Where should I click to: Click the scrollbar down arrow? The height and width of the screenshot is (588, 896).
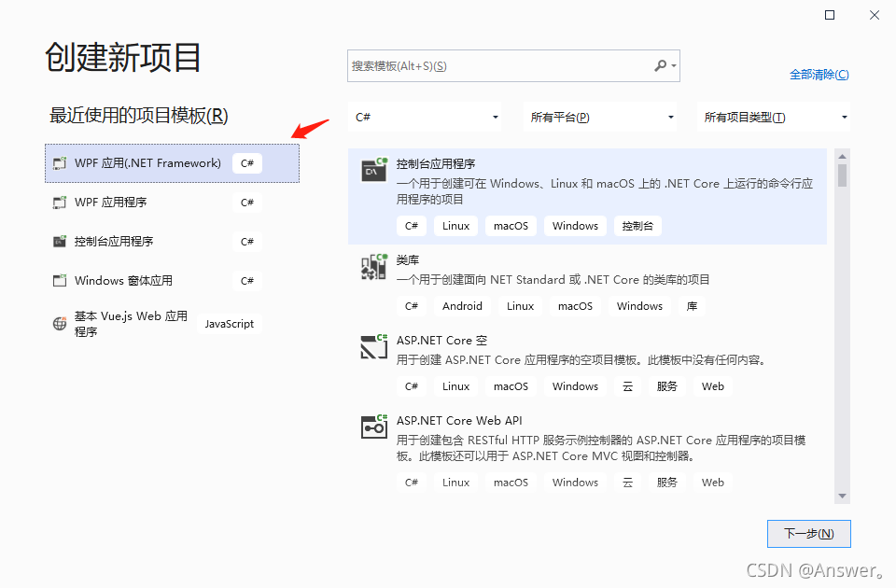click(x=842, y=496)
